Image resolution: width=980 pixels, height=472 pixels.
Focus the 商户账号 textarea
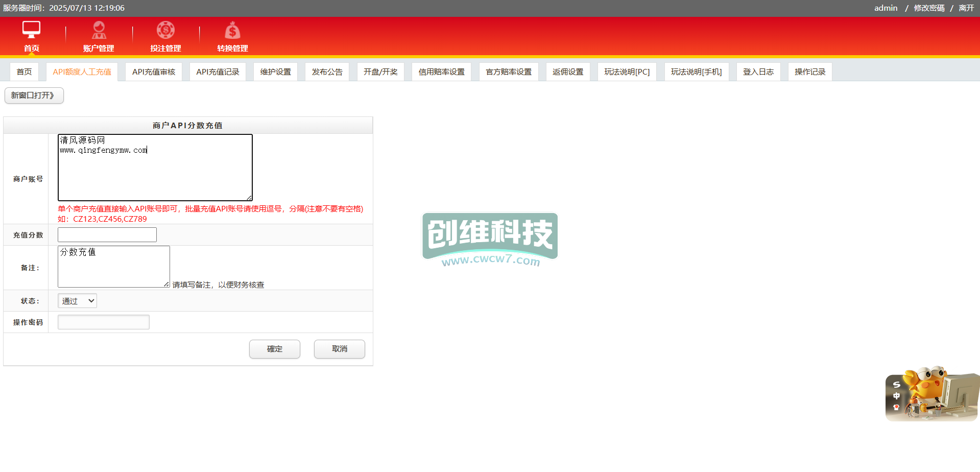[x=155, y=168]
